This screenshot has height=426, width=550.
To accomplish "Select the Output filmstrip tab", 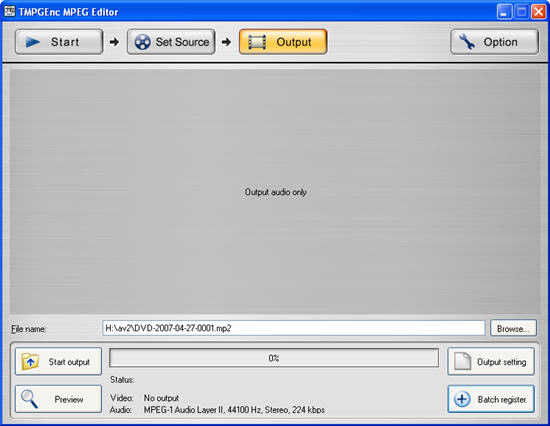I will pyautogui.click(x=283, y=42).
